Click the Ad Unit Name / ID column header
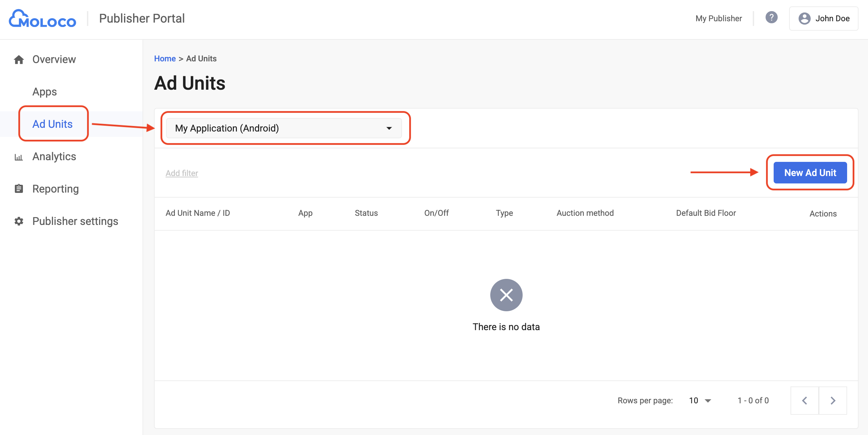Screen dimensions: 868x435 tap(198, 213)
